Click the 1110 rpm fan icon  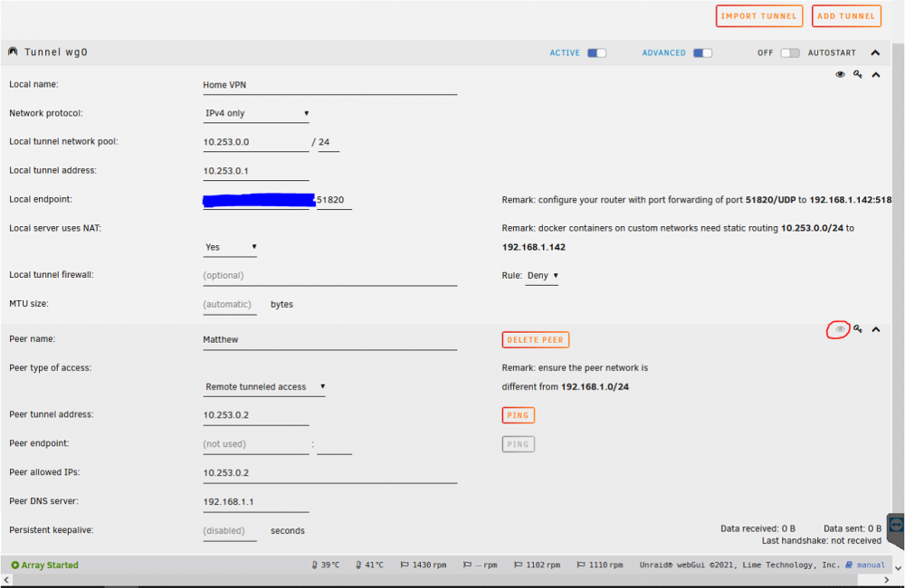pos(581,564)
